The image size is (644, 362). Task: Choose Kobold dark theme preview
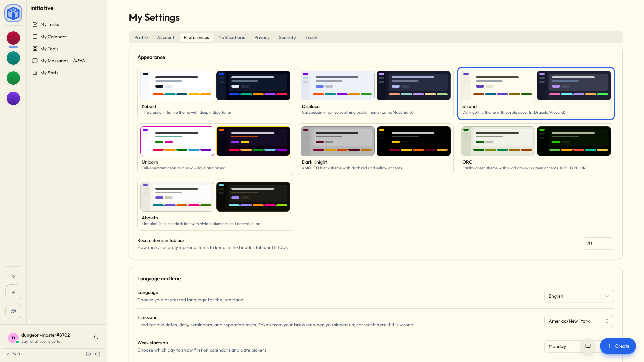click(x=253, y=85)
